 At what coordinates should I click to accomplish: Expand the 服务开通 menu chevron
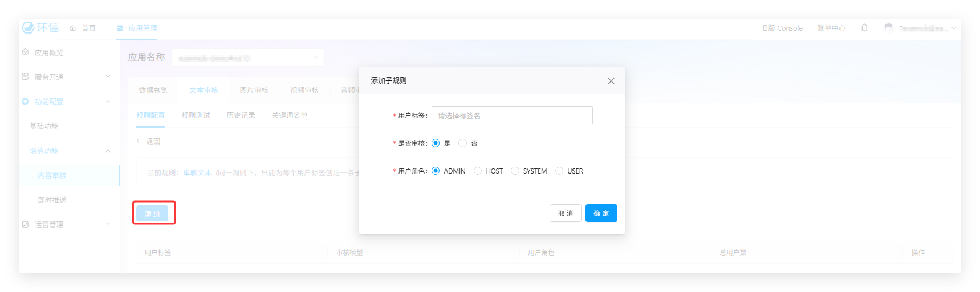[108, 77]
